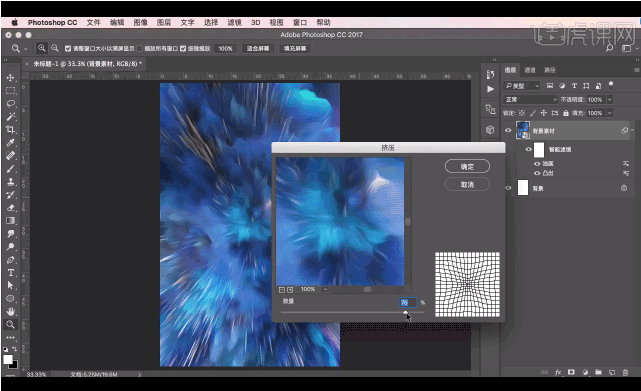Viewport: 641px width, 391px height.
Task: Open the layer blend mode dropdown
Action: [x=530, y=99]
